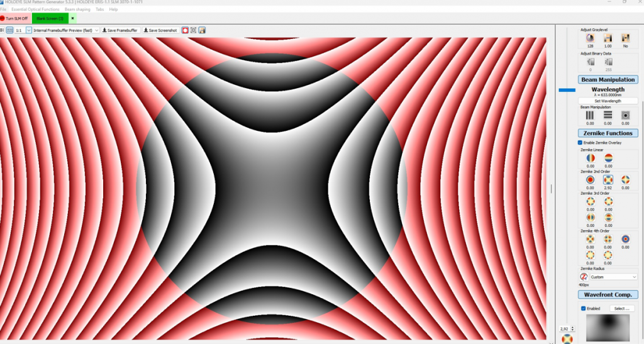Click the Save Framebuffer button
The height and width of the screenshot is (344, 644).
(121, 30)
